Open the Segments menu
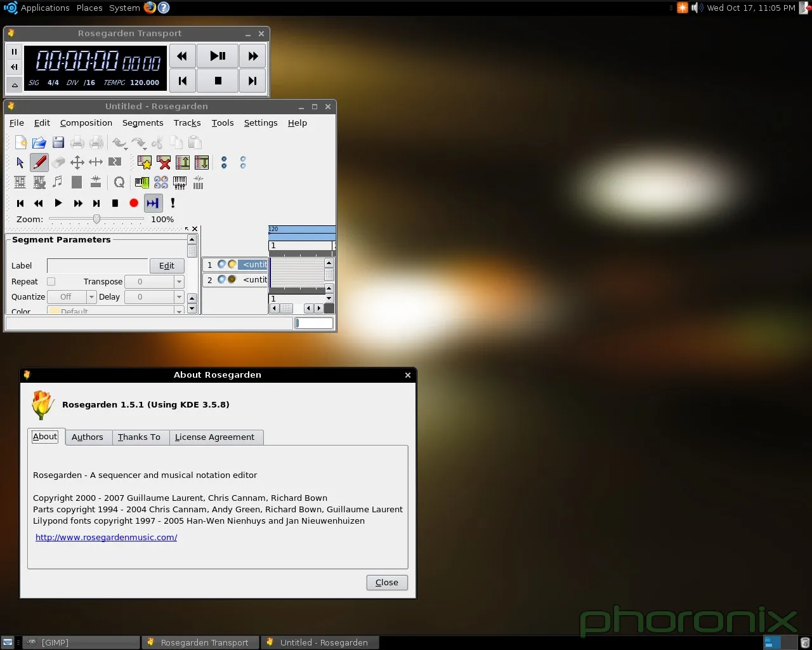Screen dimensions: 812x650 [143, 123]
